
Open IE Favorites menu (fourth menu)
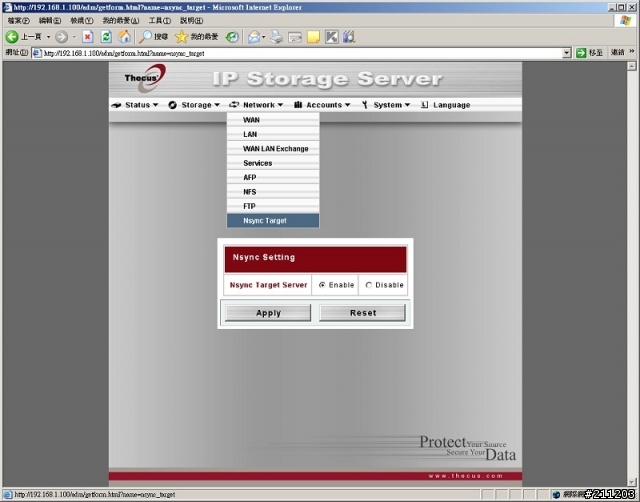[x=121, y=20]
